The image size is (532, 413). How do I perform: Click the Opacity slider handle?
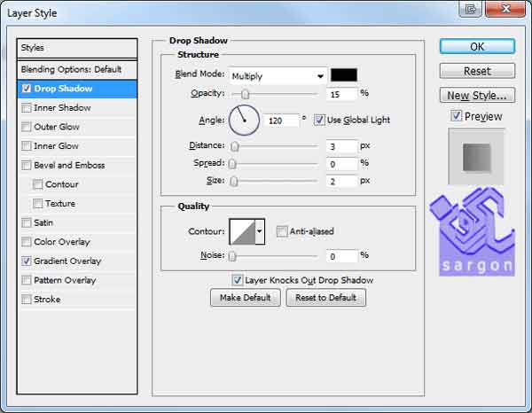[x=245, y=94]
